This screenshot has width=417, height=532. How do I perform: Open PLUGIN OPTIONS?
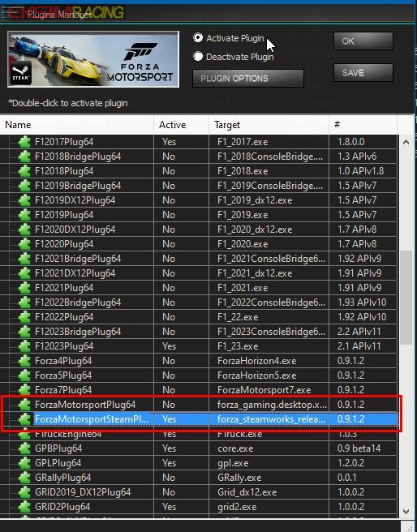[248, 79]
